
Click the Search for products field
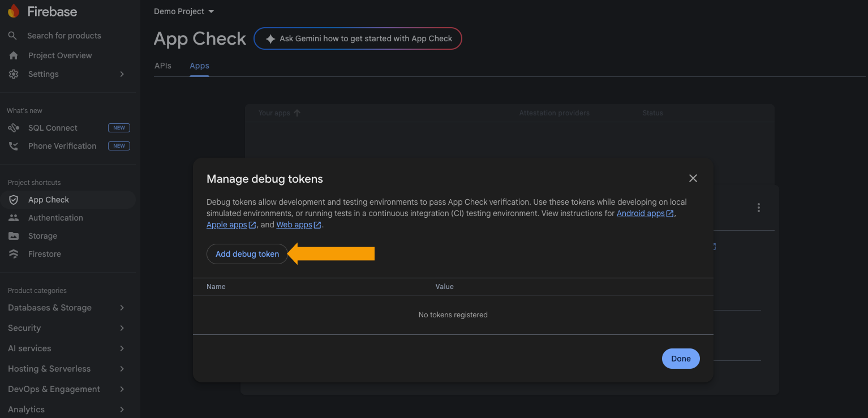point(64,36)
